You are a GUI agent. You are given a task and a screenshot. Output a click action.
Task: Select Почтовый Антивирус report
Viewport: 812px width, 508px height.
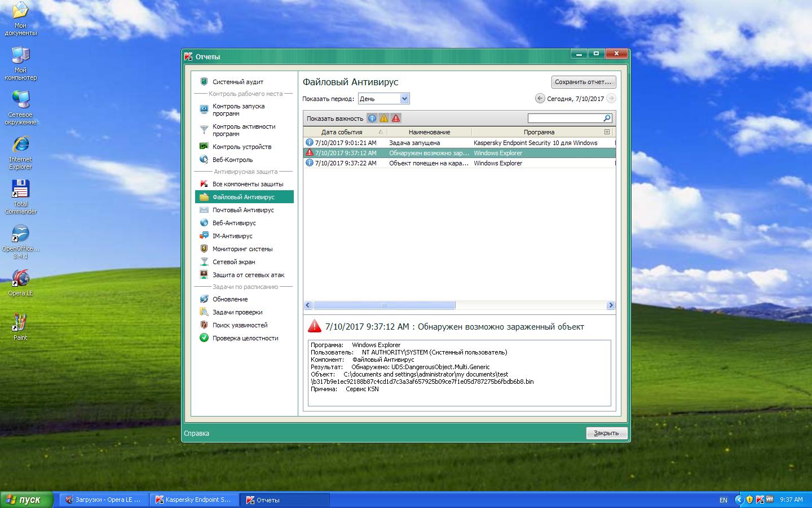pos(243,210)
